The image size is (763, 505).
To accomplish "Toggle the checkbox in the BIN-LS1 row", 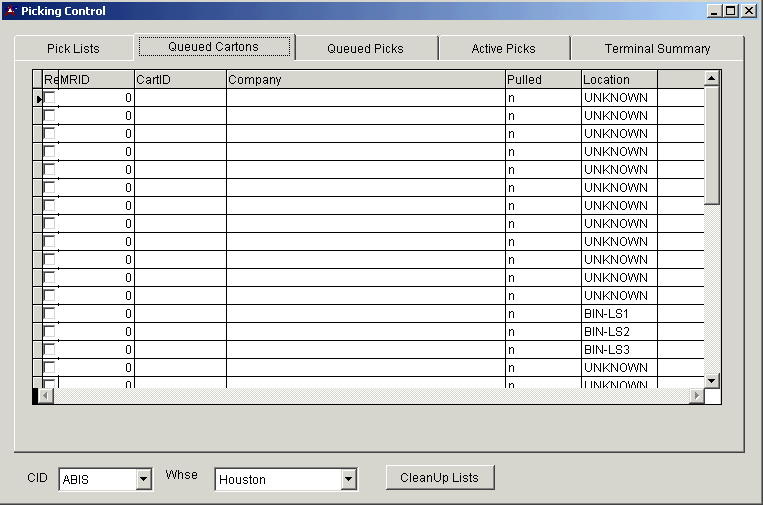I will point(49,314).
